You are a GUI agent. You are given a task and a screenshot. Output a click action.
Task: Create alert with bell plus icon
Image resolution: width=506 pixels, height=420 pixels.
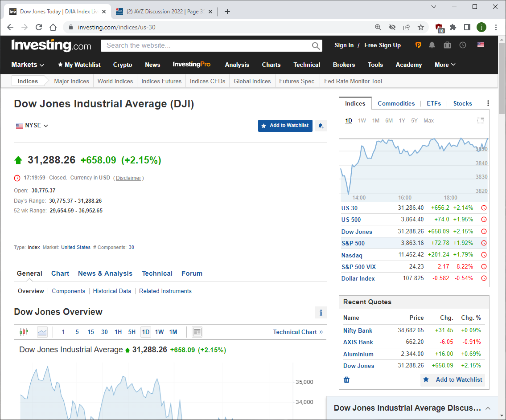coord(321,126)
